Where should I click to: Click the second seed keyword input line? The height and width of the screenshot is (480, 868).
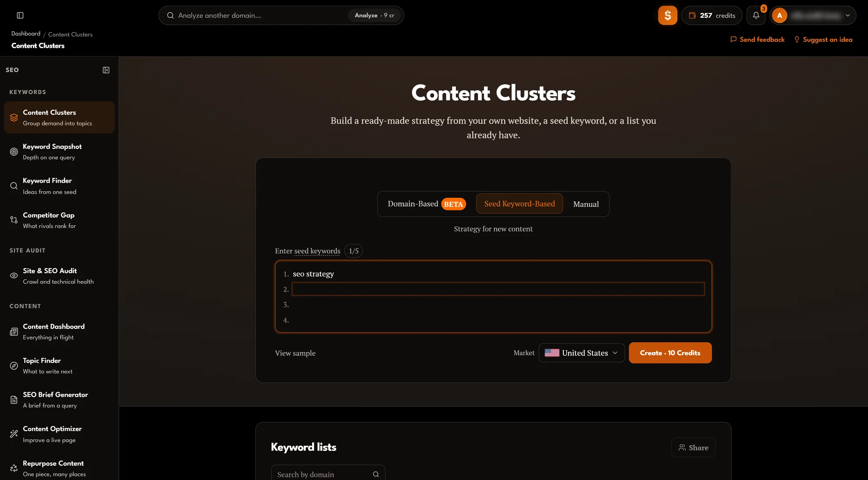tap(498, 289)
